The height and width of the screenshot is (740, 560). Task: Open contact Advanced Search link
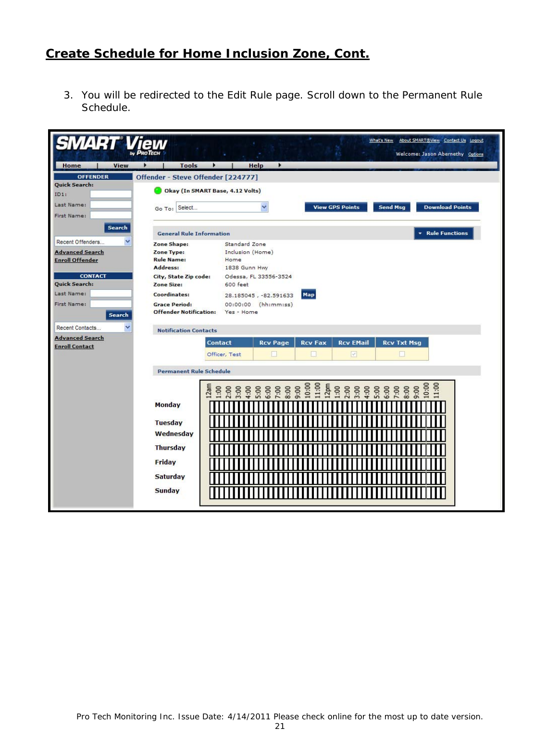point(79,338)
